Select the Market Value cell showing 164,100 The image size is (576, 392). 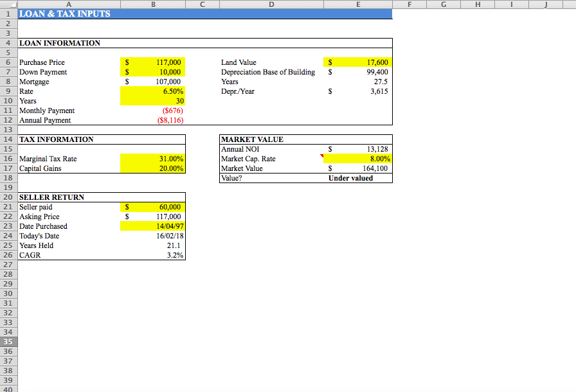[358, 168]
